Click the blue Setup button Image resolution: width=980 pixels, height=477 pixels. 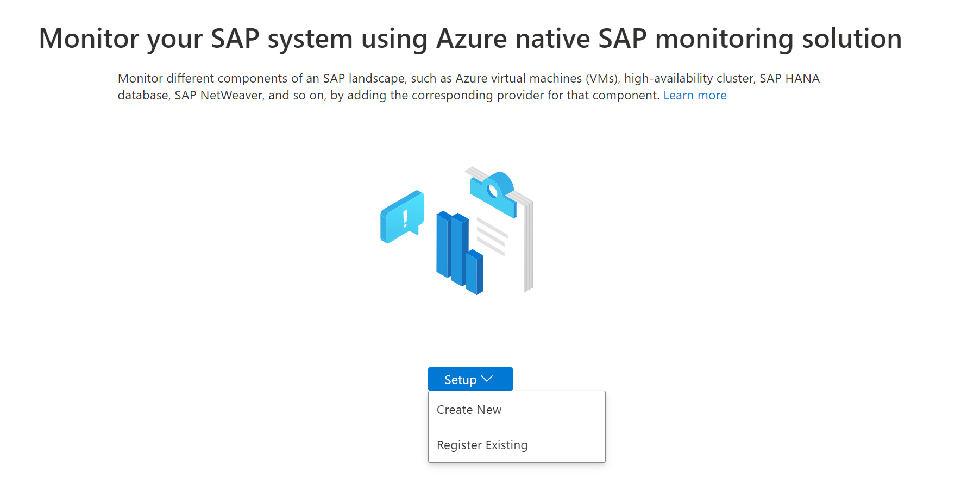click(470, 379)
